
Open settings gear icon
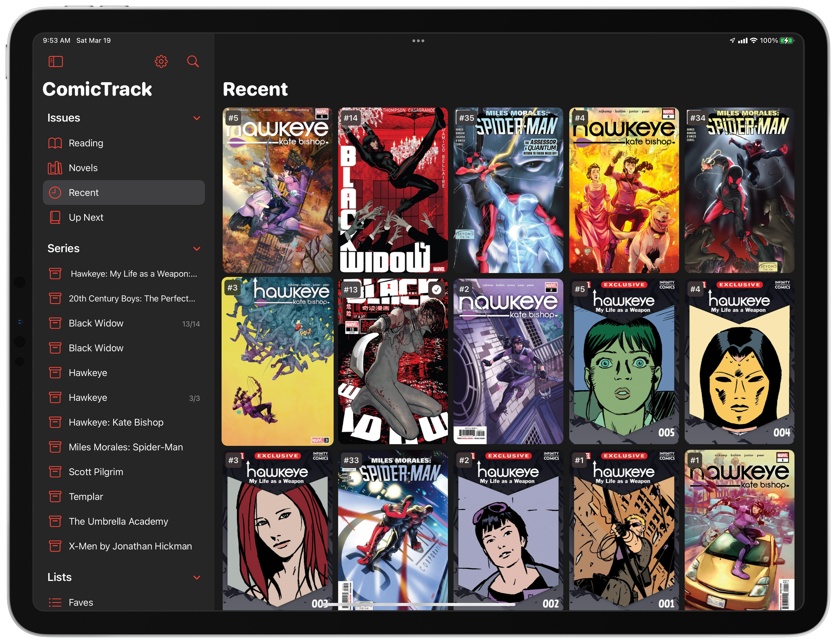(161, 61)
